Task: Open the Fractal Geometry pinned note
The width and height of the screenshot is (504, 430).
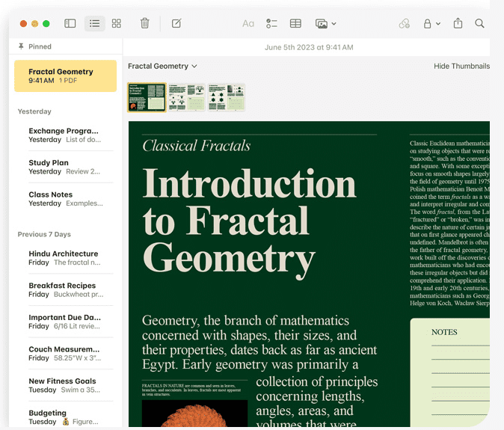Action: click(65, 76)
